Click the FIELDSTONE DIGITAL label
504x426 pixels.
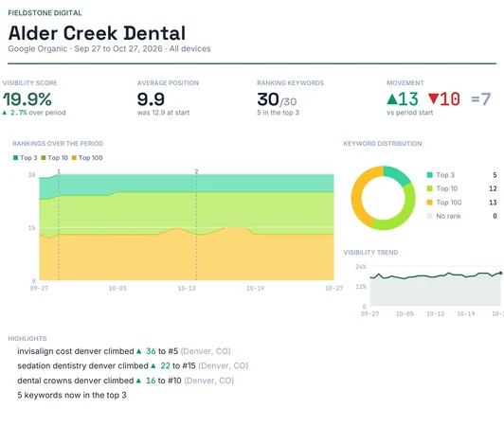click(x=45, y=13)
